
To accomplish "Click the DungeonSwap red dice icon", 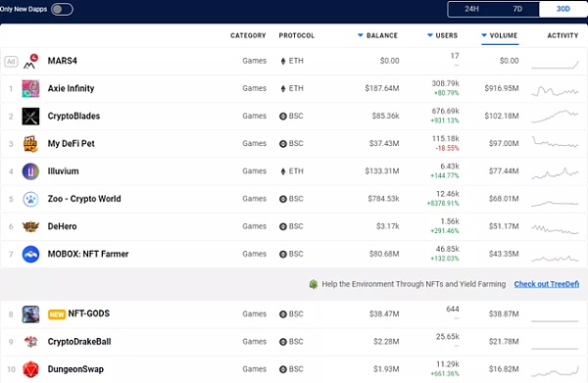I will [30, 369].
